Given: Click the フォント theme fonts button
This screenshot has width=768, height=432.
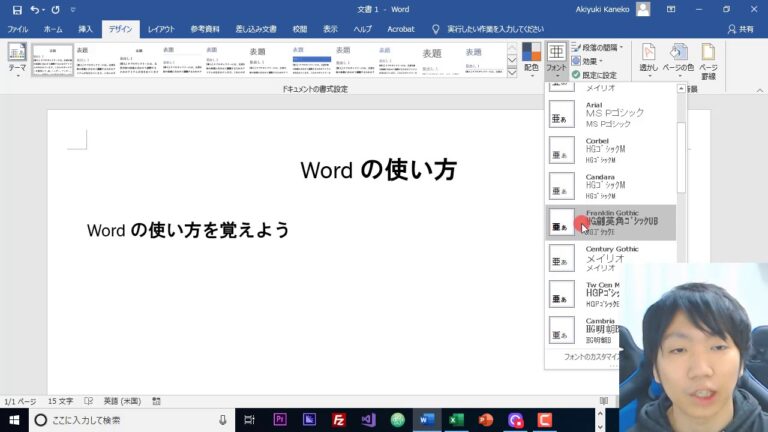Looking at the screenshot, I should coord(556,60).
